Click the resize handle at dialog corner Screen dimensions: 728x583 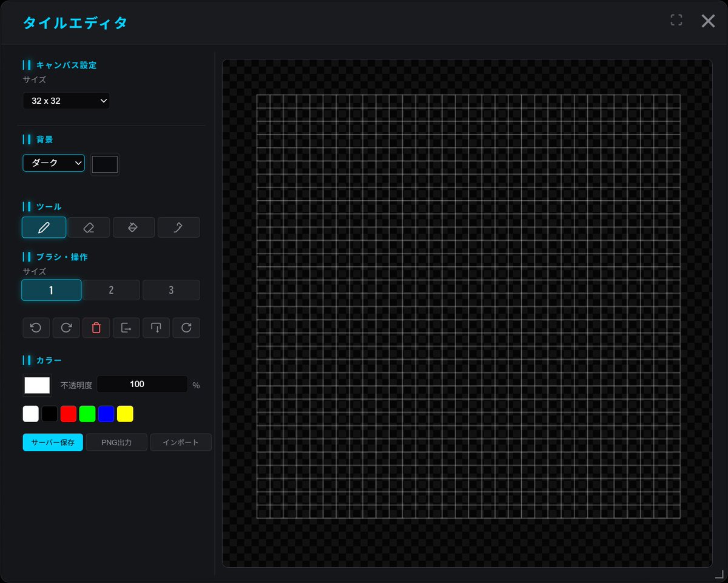(x=719, y=573)
